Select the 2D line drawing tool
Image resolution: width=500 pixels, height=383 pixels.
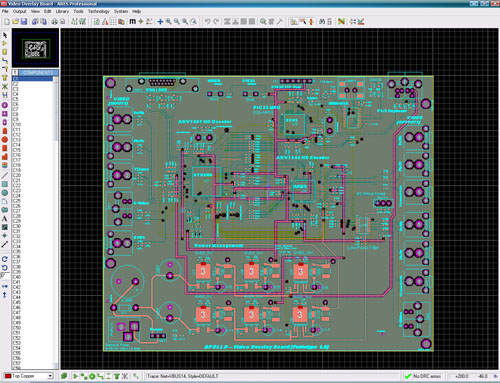pyautogui.click(x=5, y=175)
